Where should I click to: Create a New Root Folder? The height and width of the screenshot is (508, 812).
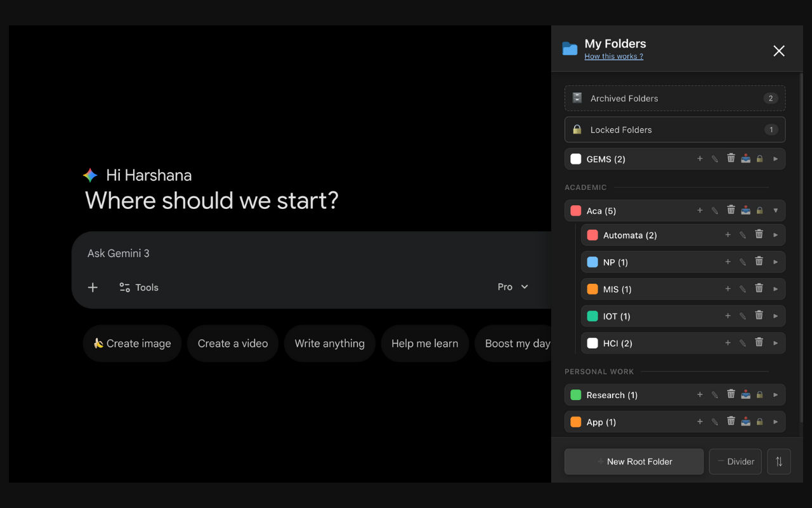pyautogui.click(x=634, y=462)
